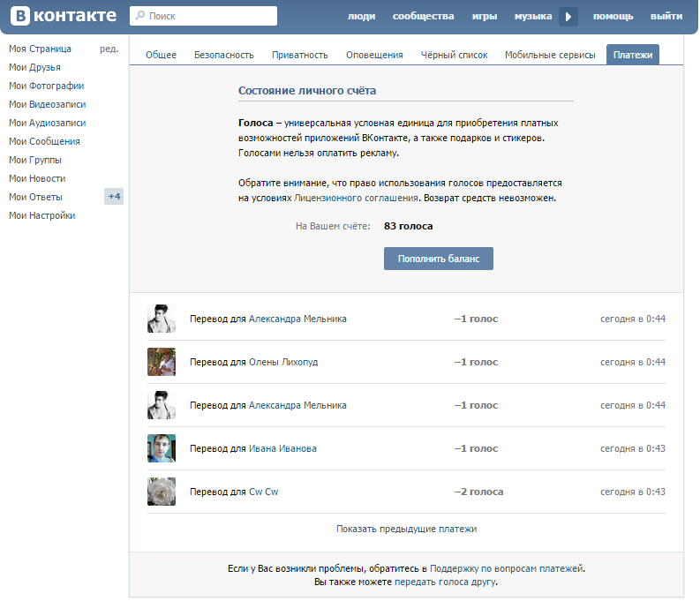
Task: Open the Лицензионного соглашения link
Action: tap(356, 198)
